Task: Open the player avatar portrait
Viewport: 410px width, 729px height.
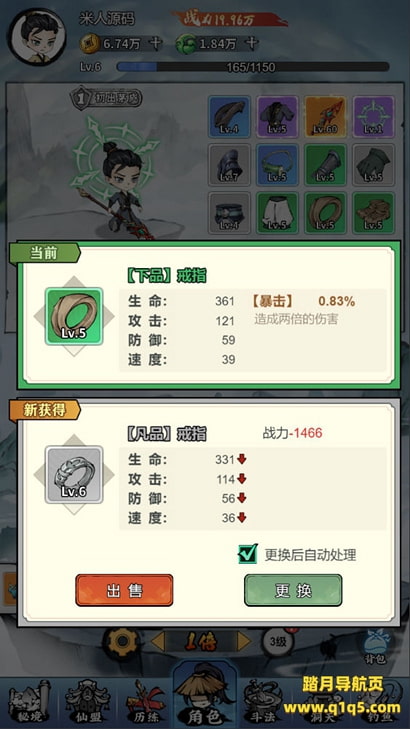Action: point(37,37)
